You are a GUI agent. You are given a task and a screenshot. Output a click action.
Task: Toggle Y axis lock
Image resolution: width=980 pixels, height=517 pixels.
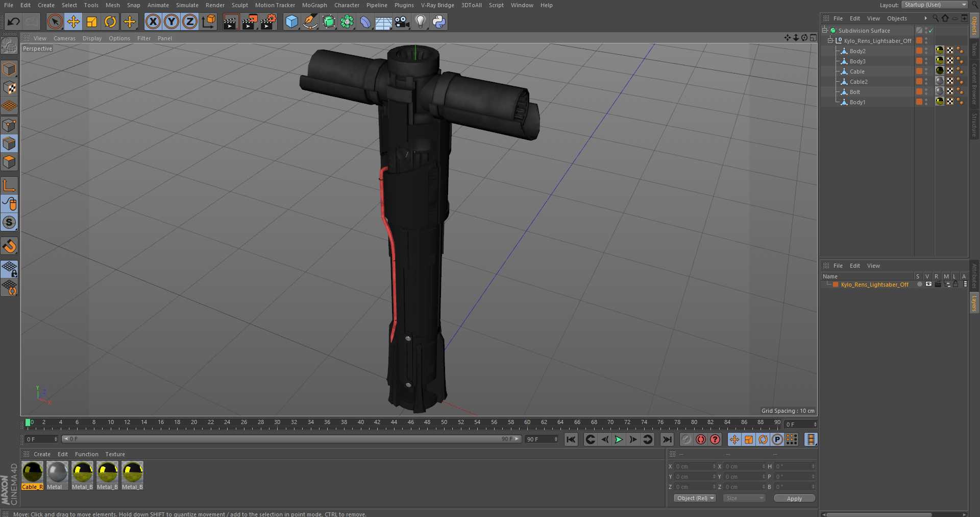pyautogui.click(x=171, y=21)
